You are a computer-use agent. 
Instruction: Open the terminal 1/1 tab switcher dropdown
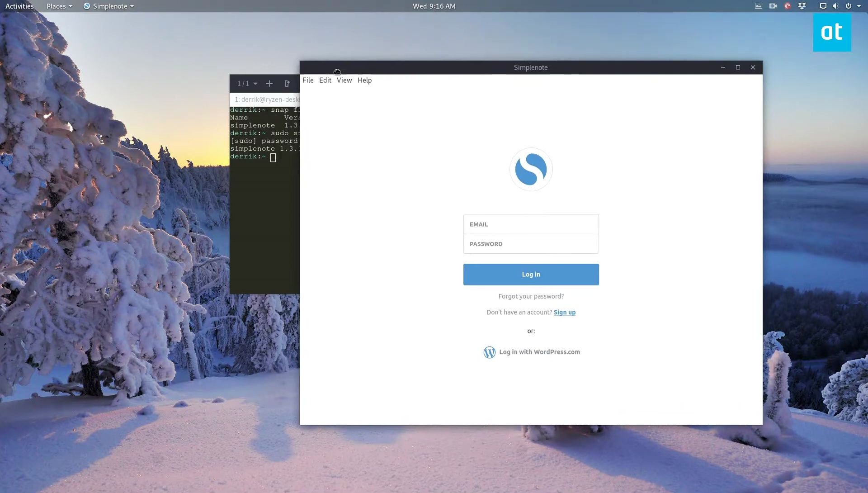[x=247, y=84]
